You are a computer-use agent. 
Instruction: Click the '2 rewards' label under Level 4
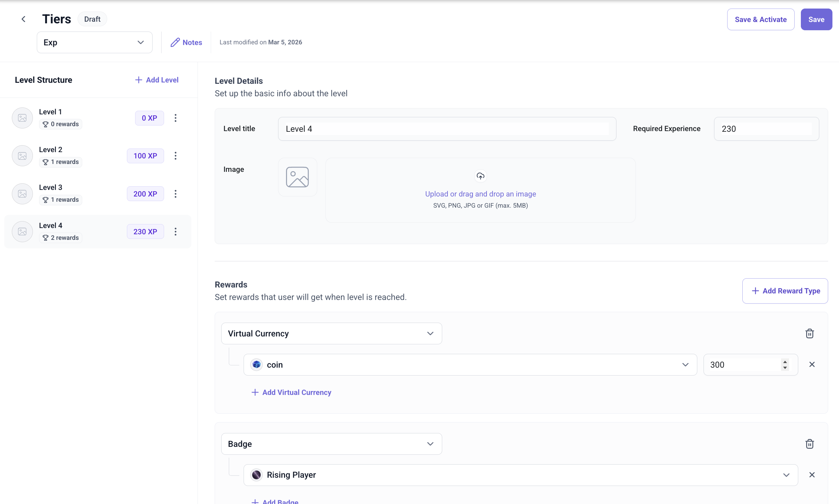click(60, 238)
